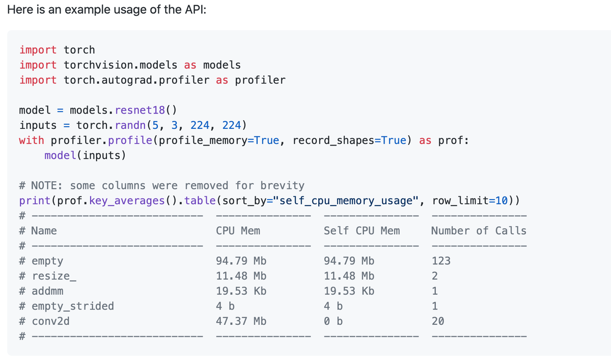611x364 pixels.
Task: Click 'row_limit=10' in the print statement
Action: point(470,201)
